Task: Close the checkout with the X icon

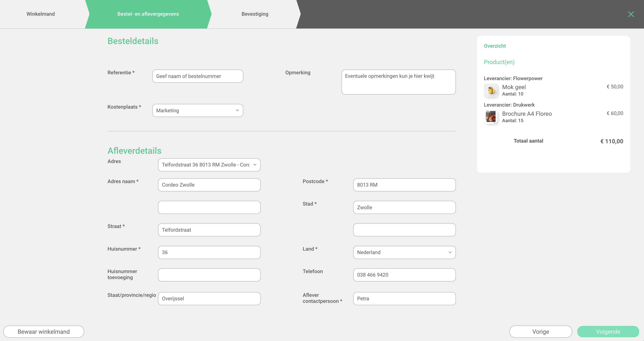Action: point(631,14)
